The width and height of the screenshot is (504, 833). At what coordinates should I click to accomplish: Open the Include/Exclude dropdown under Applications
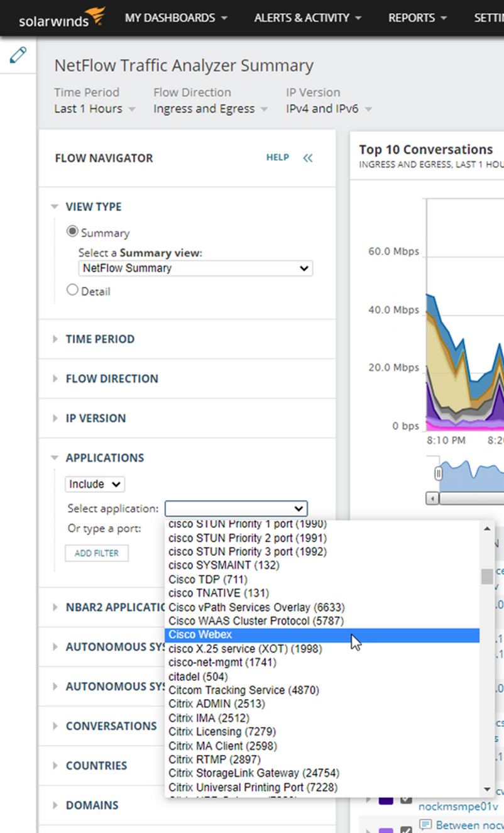[95, 484]
